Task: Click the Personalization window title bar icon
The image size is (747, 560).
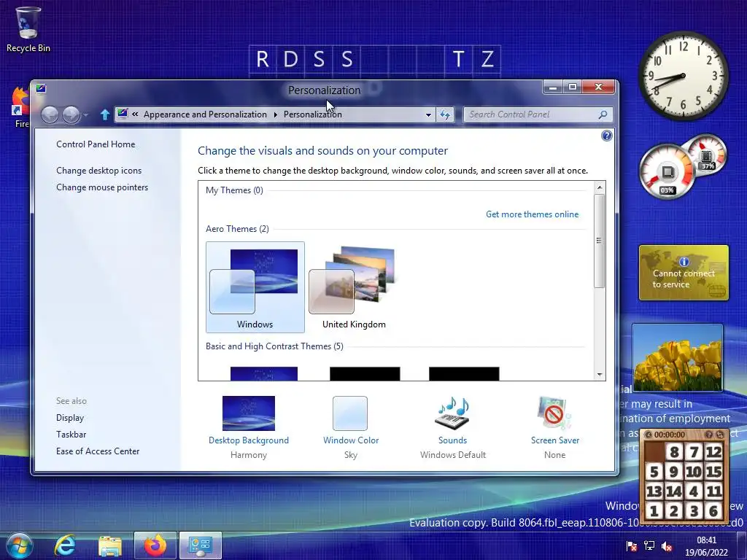Action: coord(41,88)
